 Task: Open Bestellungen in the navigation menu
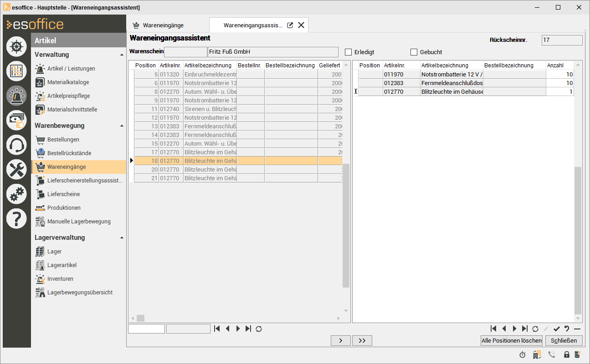pyautogui.click(x=63, y=140)
